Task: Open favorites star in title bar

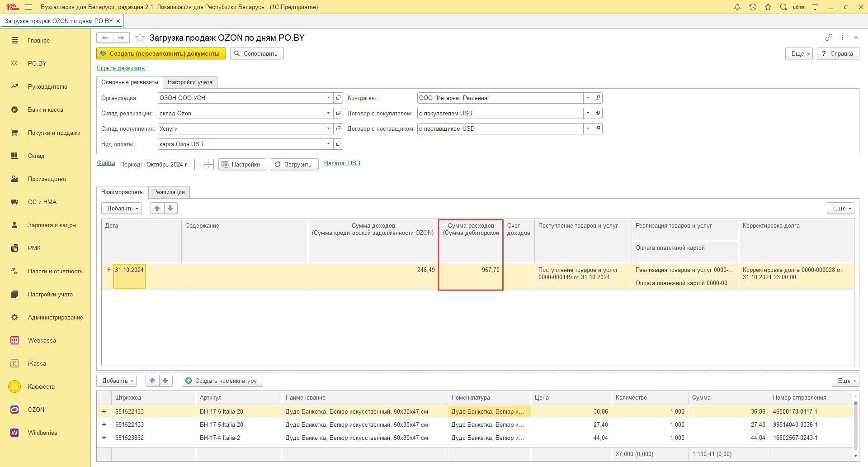Action: [768, 7]
